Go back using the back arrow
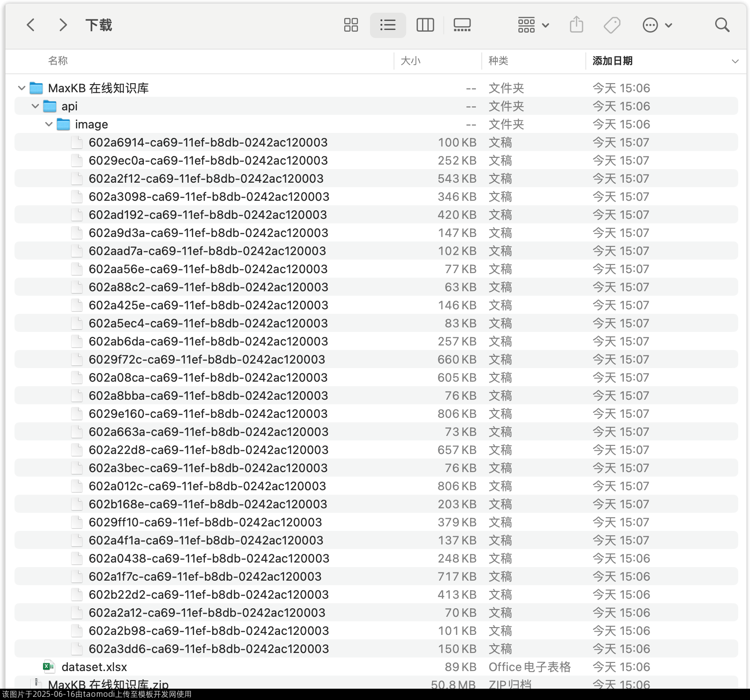The height and width of the screenshot is (700, 750). pos(31,25)
